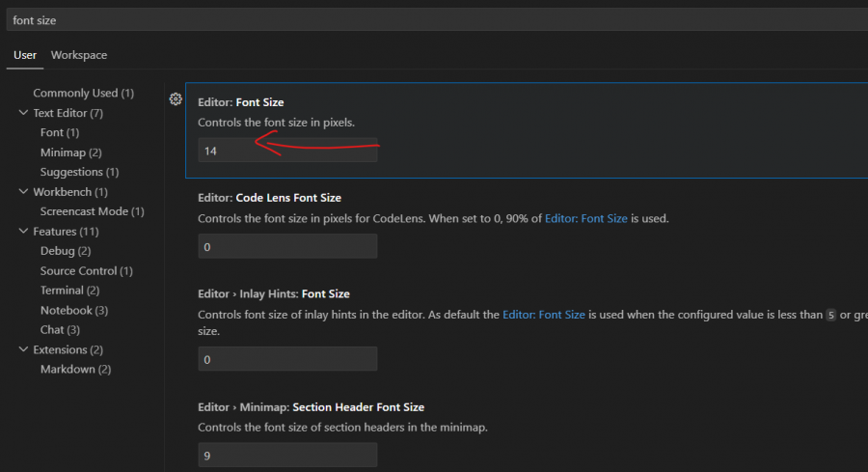
Task: Collapse the Features tree section
Action: point(23,232)
